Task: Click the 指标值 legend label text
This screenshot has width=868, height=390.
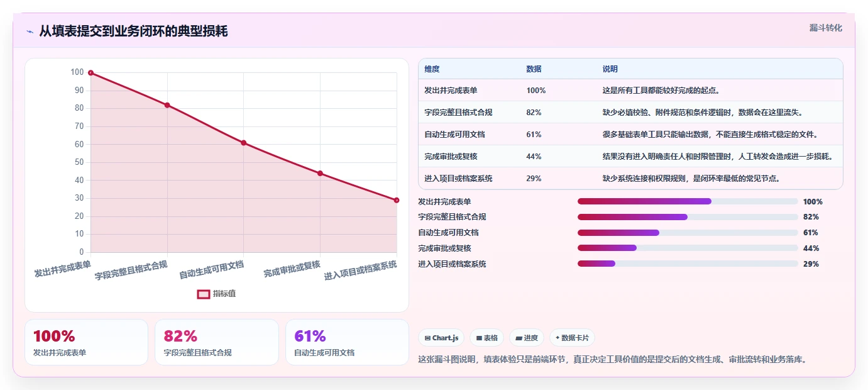Action: [x=224, y=294]
